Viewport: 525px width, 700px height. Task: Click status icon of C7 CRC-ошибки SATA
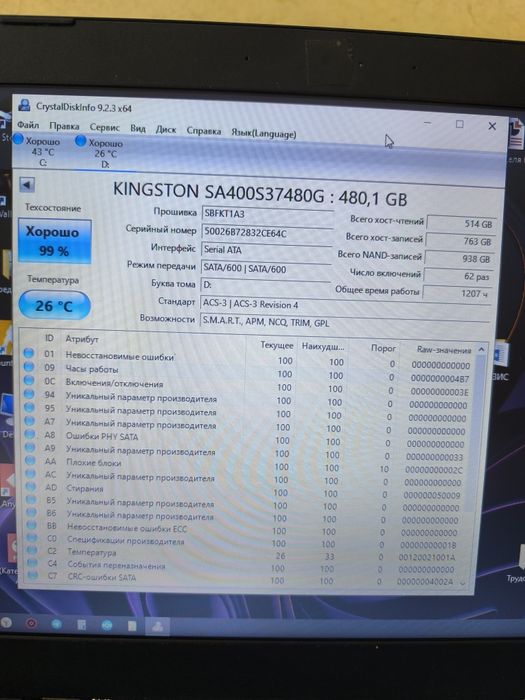click(33, 575)
